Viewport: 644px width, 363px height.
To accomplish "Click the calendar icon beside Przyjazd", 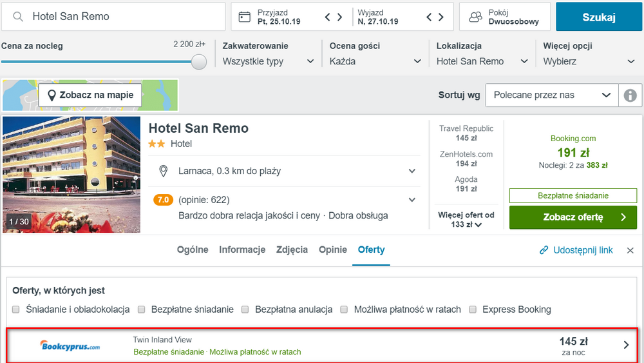I will pos(244,17).
